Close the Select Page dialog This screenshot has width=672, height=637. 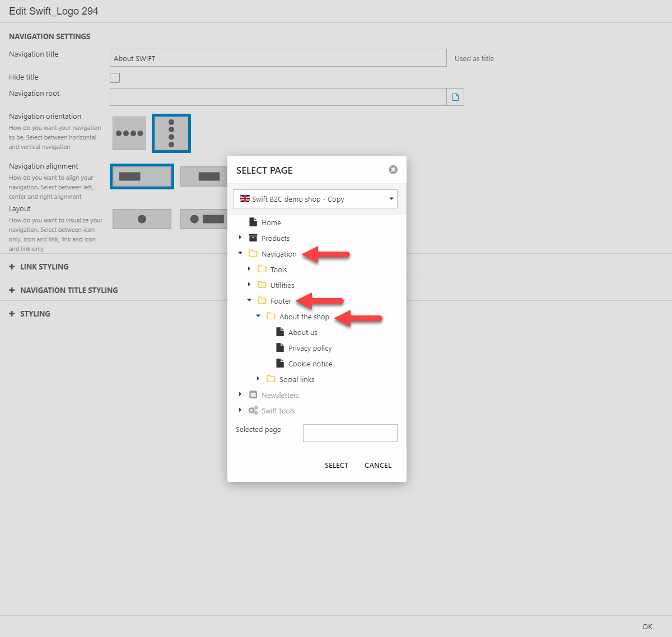coord(393,170)
